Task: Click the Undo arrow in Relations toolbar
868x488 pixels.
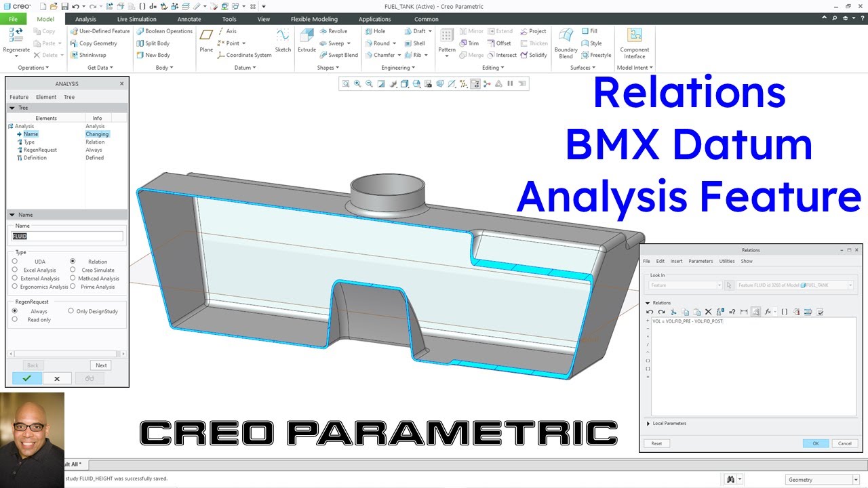Action: (650, 312)
